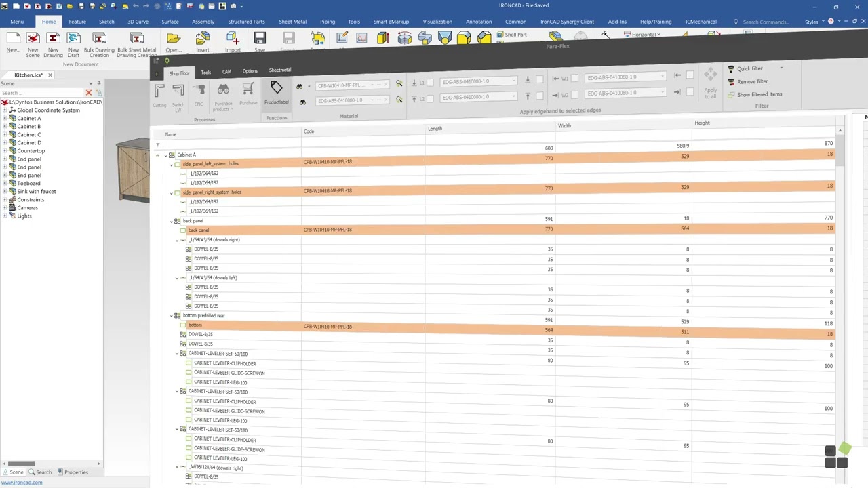
Task: Toggle the L2 edgeband checkbox
Action: click(x=430, y=98)
